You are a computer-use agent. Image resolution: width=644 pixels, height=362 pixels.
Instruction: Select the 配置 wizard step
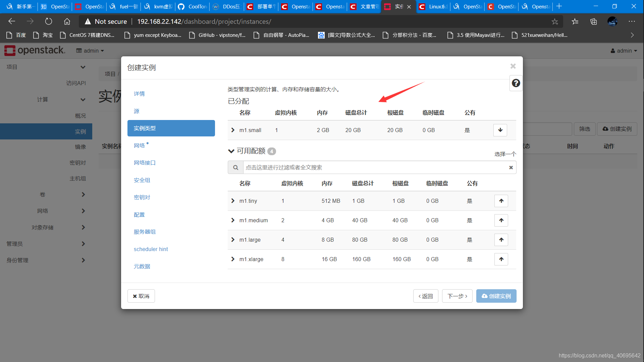139,215
